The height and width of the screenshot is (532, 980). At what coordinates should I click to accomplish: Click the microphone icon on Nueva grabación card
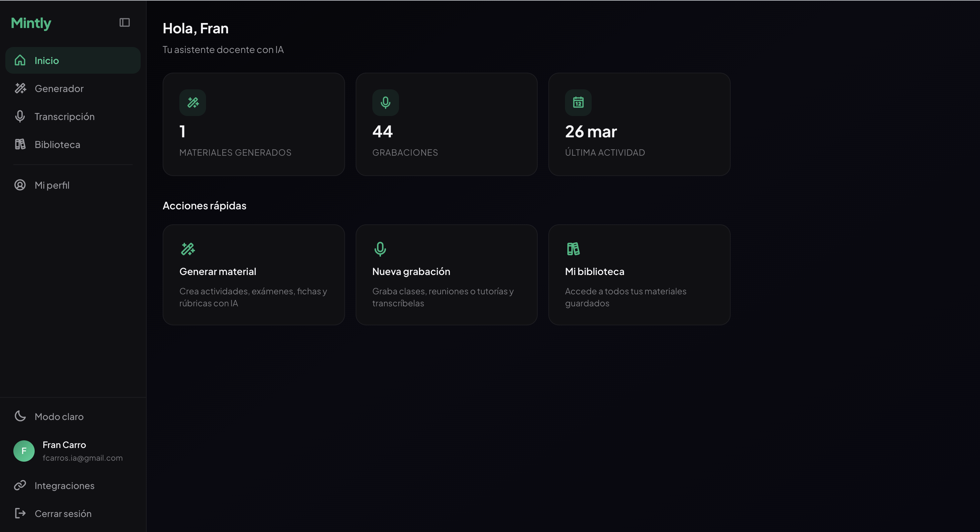pyautogui.click(x=380, y=249)
